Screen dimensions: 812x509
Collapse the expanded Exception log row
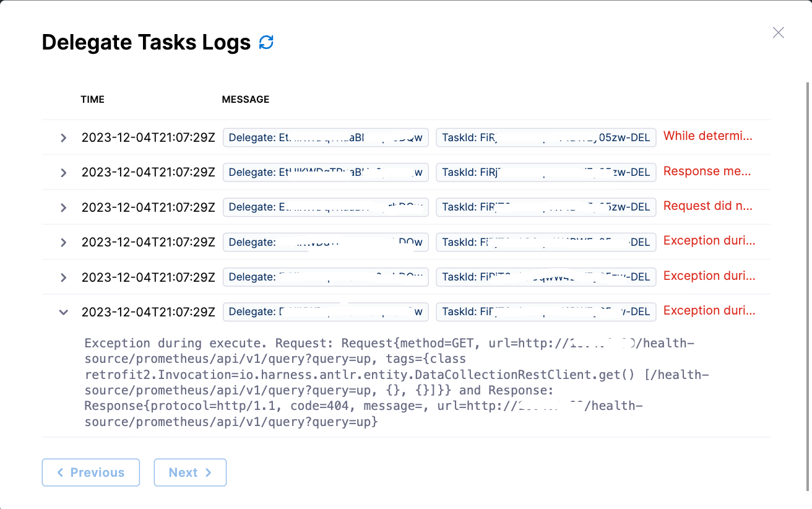coord(63,312)
